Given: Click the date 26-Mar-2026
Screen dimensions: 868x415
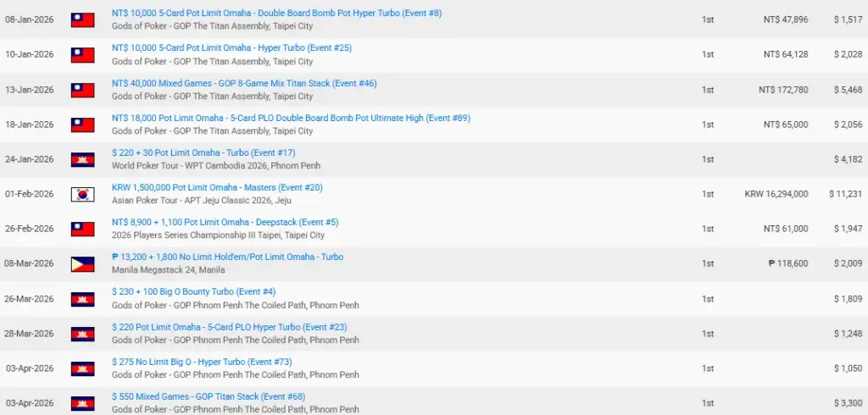Looking at the screenshot, I should pos(30,299).
